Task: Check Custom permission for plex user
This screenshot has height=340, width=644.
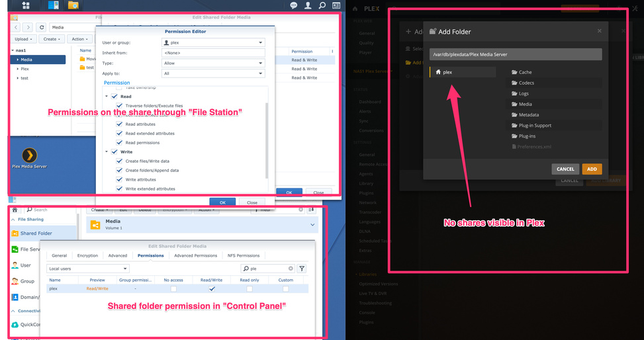Action: (285, 288)
